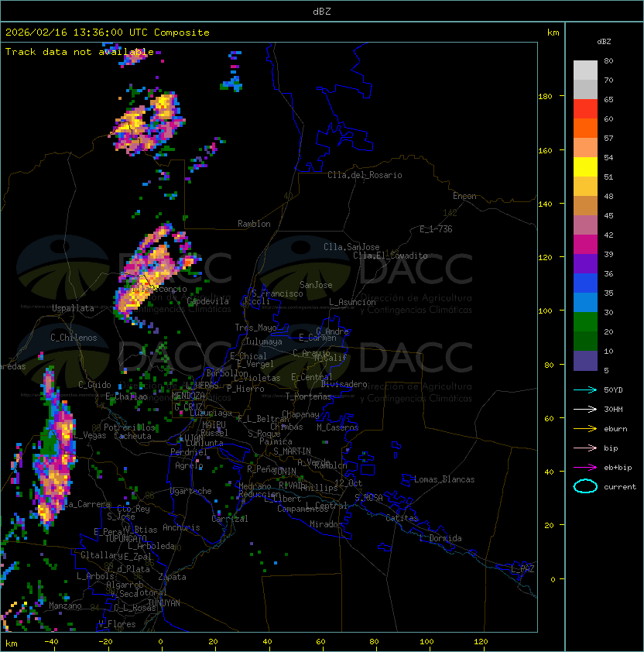Select the Uspallata label on the map
Screen dimensions: 644x652
coord(73,308)
